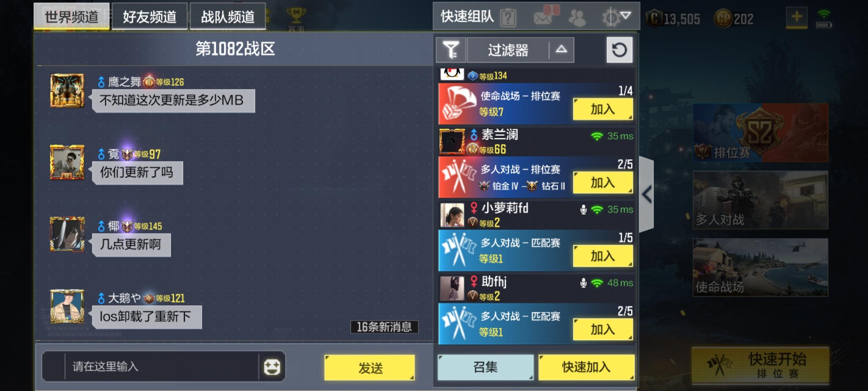Click the quick team help question icon
Viewport: 868px width, 391px height.
(508, 17)
